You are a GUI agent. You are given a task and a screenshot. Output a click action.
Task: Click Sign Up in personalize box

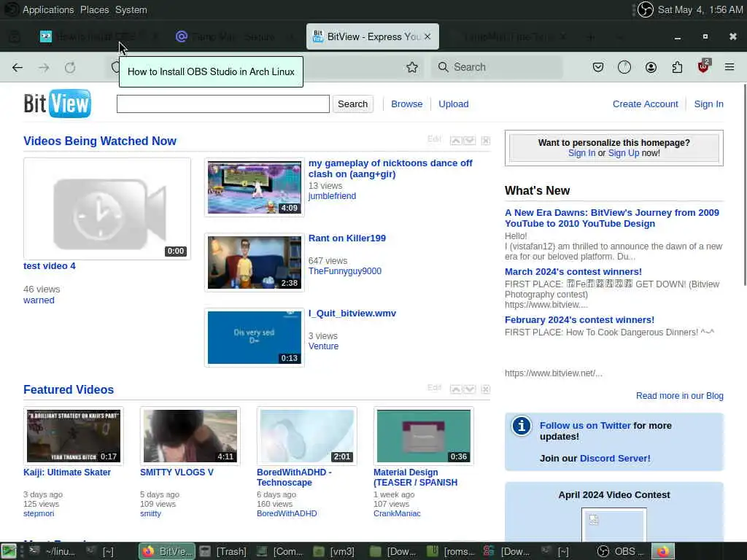pyautogui.click(x=624, y=153)
